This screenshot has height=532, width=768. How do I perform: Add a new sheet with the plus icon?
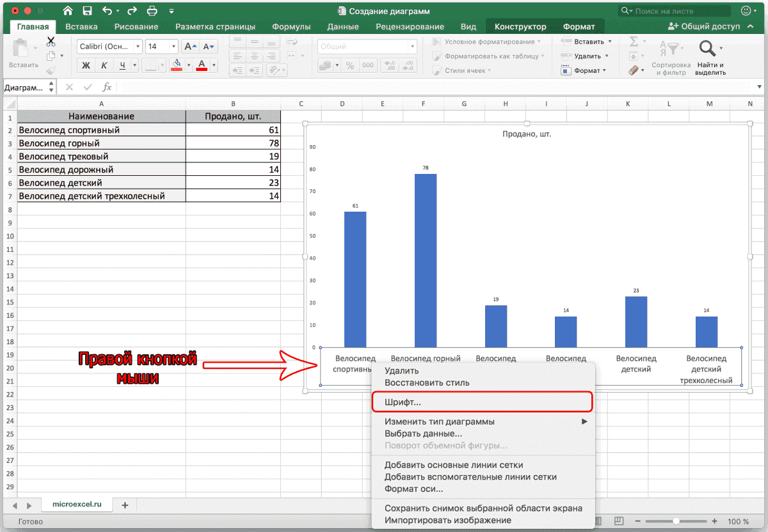coord(125,505)
